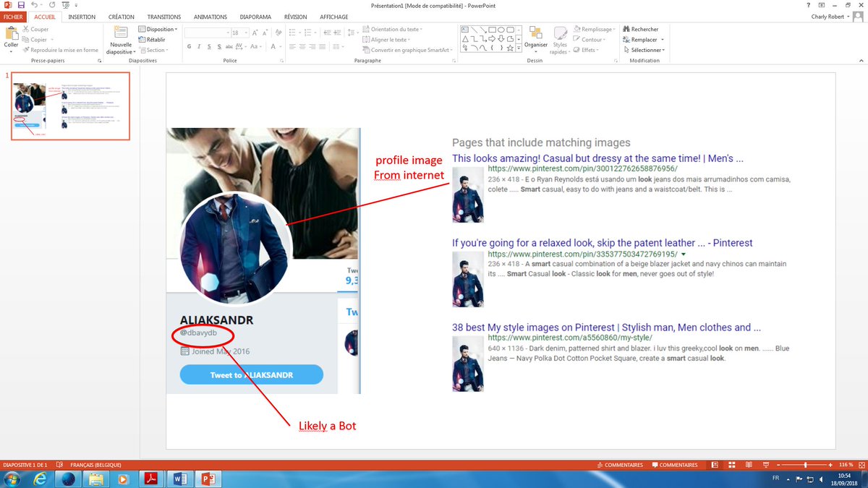
Task: Click the first COMMENTAIRES notes button
Action: 620,465
